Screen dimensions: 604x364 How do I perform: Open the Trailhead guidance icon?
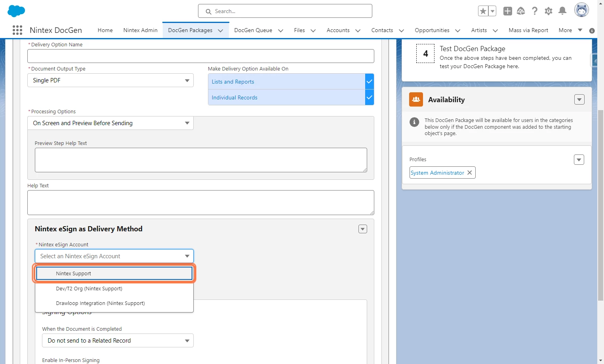pyautogui.click(x=521, y=11)
